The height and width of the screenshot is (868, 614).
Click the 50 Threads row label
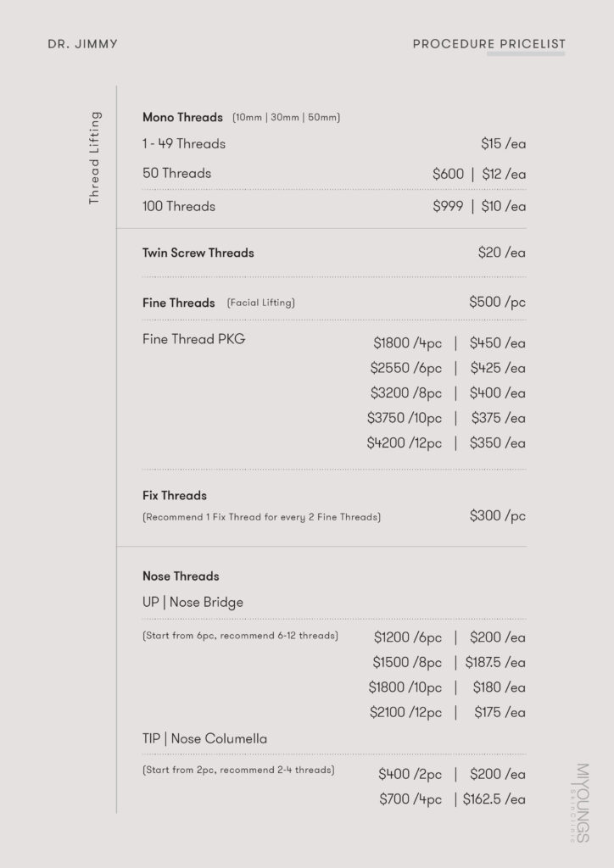[x=176, y=174]
